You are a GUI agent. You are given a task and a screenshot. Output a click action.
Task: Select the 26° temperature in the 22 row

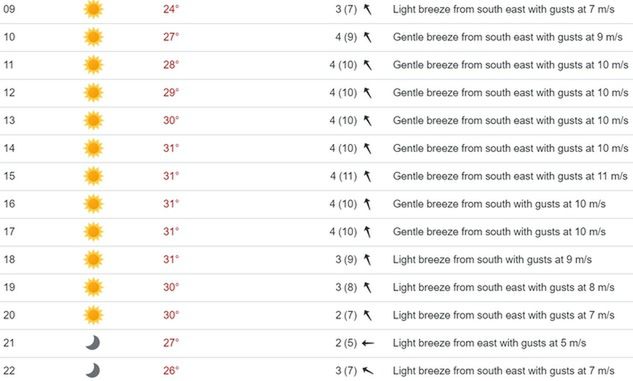[x=171, y=371]
